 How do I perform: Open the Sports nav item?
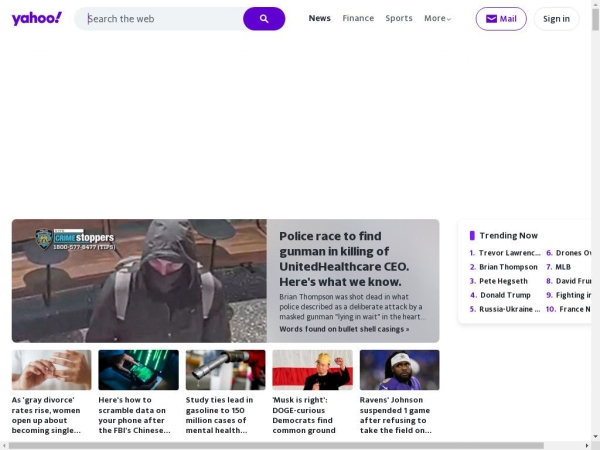399,18
